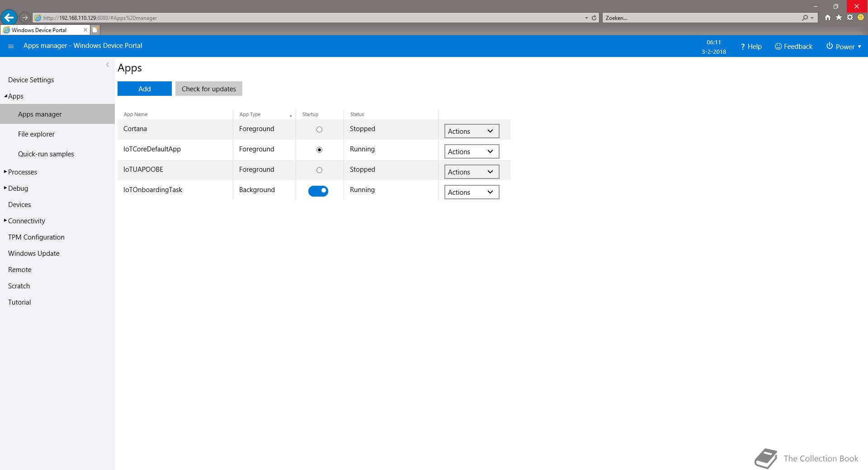Expand the Processes tree section
The width and height of the screenshot is (868, 470).
coord(5,172)
